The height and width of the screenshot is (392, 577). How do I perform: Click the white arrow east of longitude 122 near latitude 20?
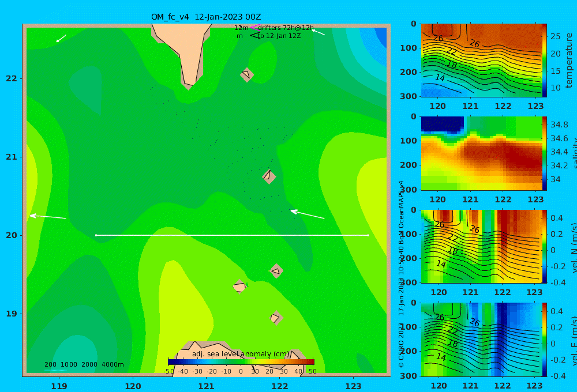pos(308,214)
